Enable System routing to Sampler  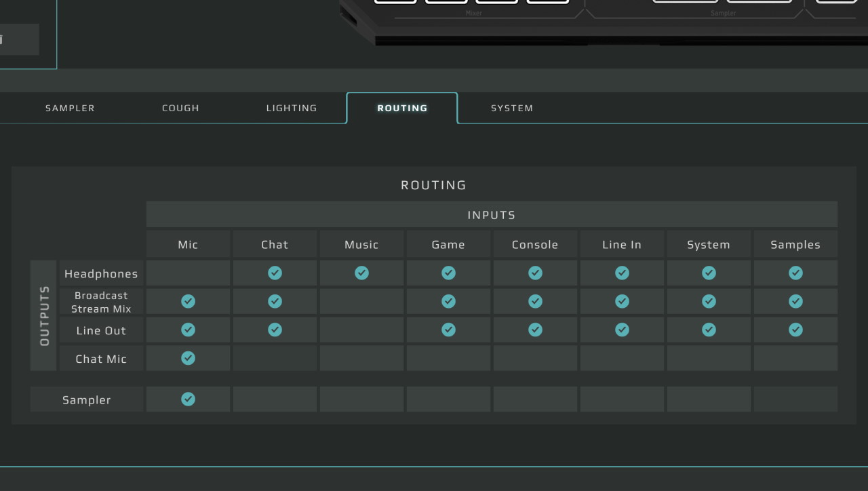[x=709, y=399]
